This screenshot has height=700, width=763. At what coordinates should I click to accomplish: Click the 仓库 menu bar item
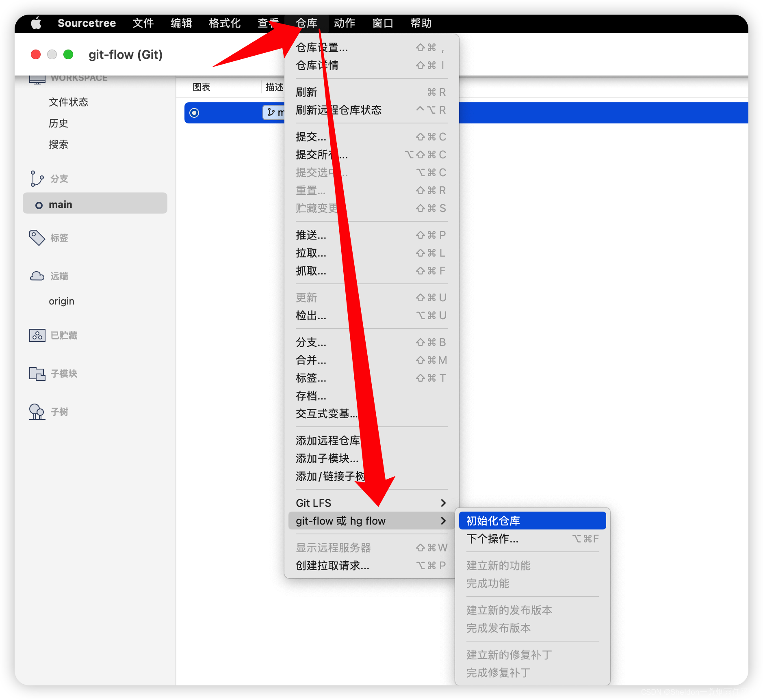pos(306,23)
